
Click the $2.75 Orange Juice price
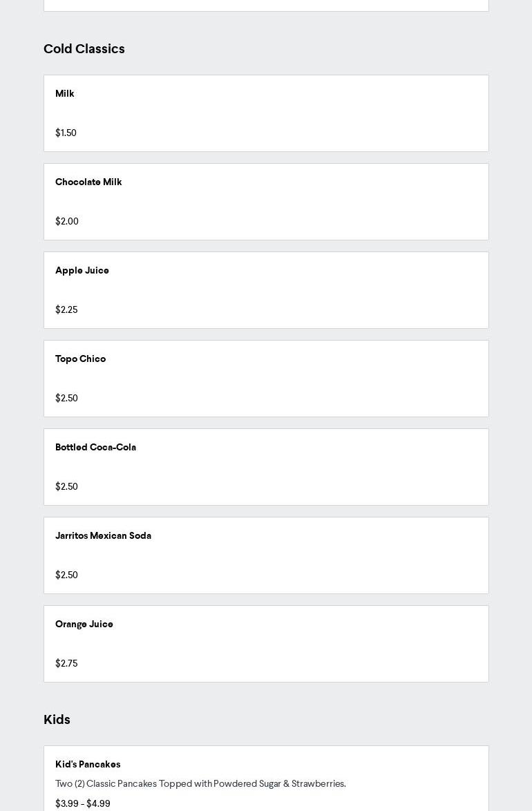click(66, 664)
